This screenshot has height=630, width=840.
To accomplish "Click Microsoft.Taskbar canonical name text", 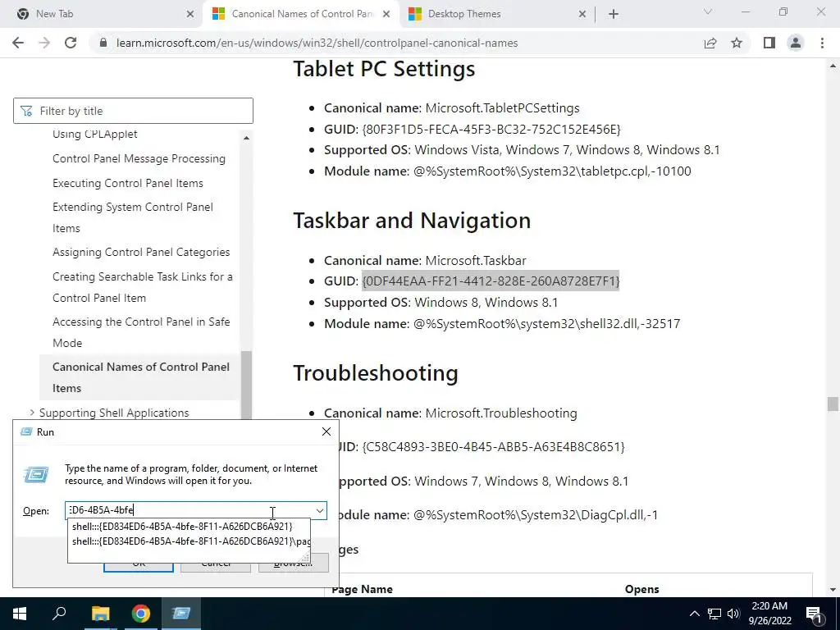I will point(476,260).
